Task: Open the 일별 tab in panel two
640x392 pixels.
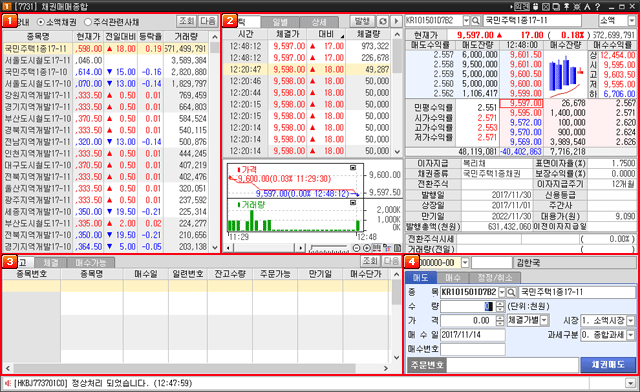Action: pos(280,22)
